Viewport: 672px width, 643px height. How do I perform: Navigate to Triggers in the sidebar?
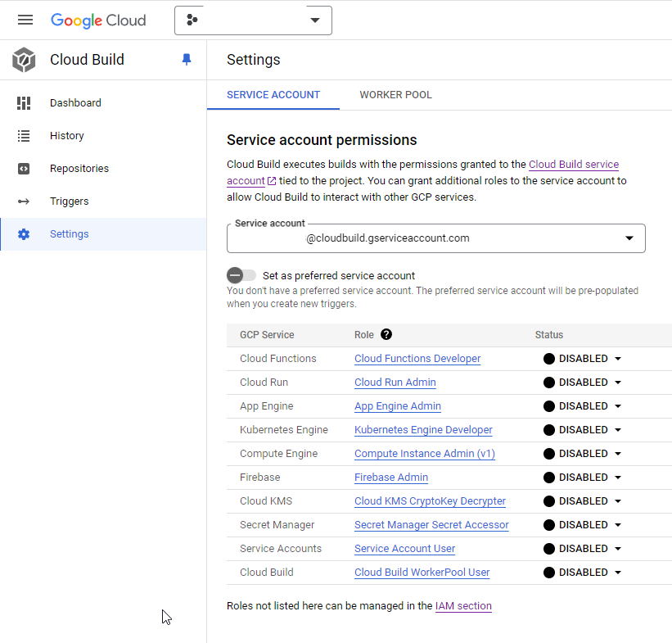(x=103, y=202)
